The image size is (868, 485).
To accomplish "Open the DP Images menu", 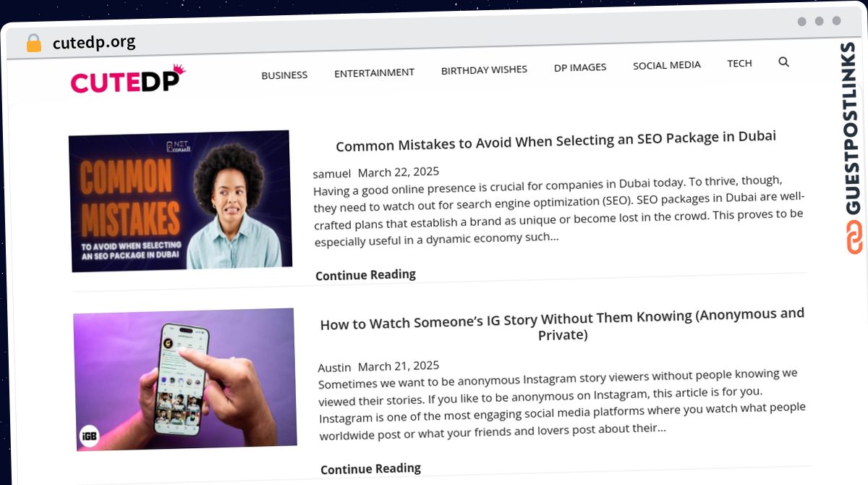I will pos(580,67).
